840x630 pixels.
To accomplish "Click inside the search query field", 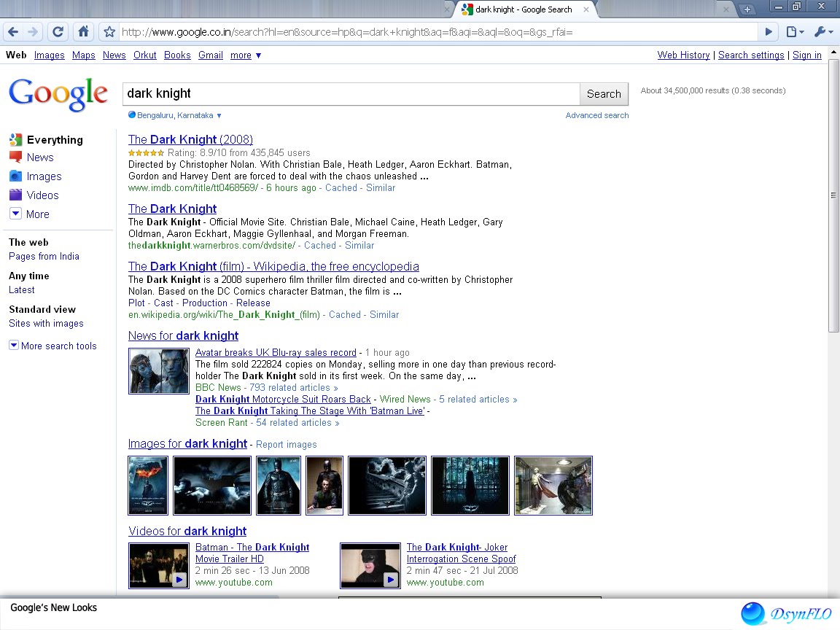I will (350, 94).
